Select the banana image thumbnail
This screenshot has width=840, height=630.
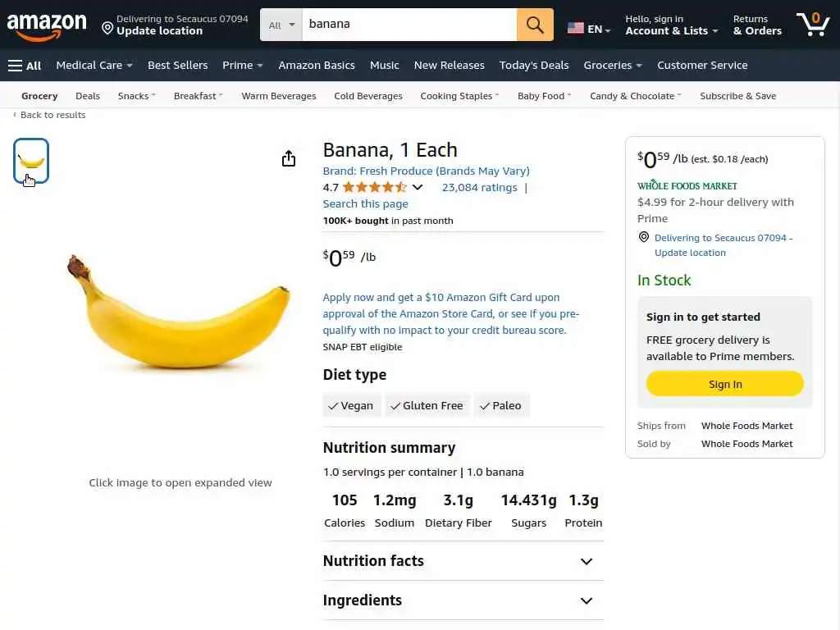click(x=31, y=161)
